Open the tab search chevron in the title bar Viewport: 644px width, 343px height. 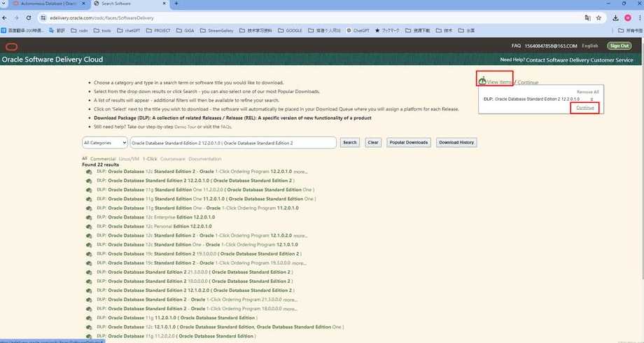[4, 3]
